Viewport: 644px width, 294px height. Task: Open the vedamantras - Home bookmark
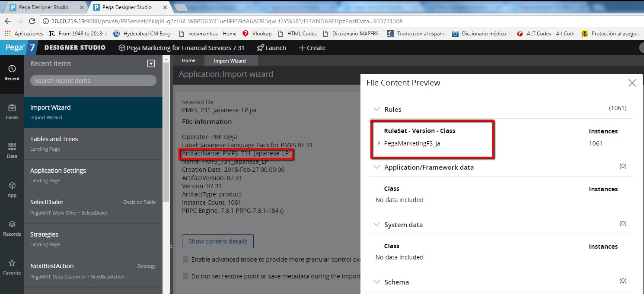click(x=207, y=33)
